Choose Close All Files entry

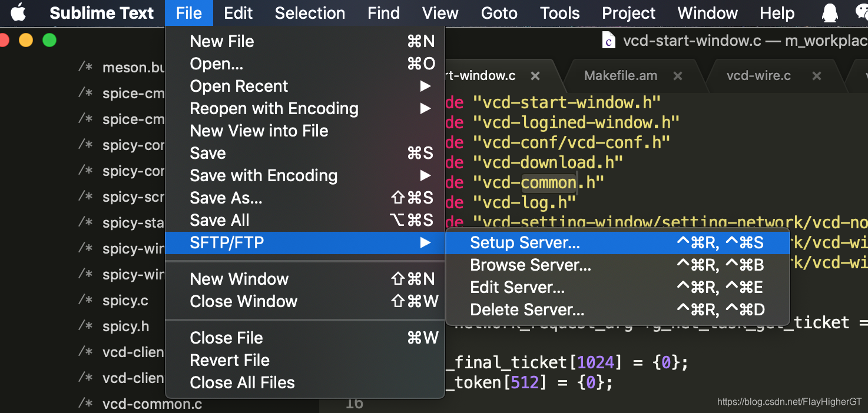305,382
